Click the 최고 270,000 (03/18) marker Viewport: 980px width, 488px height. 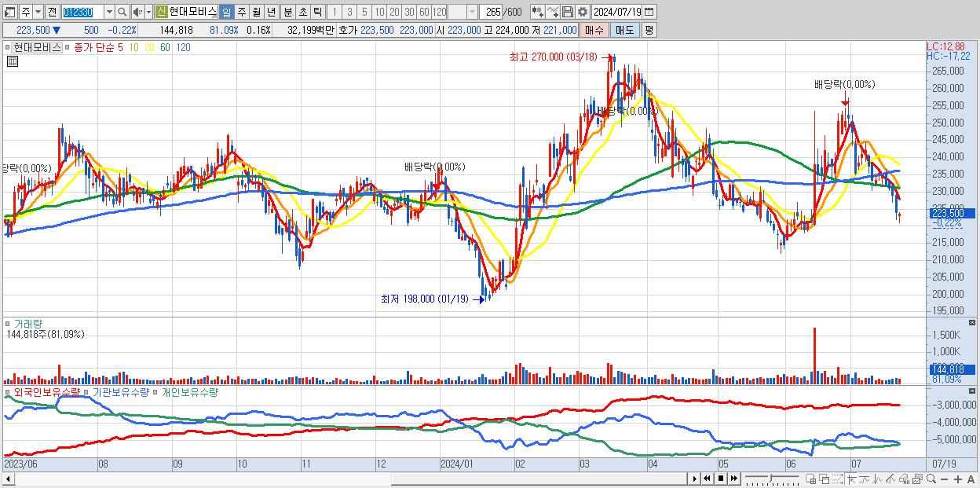pos(553,57)
